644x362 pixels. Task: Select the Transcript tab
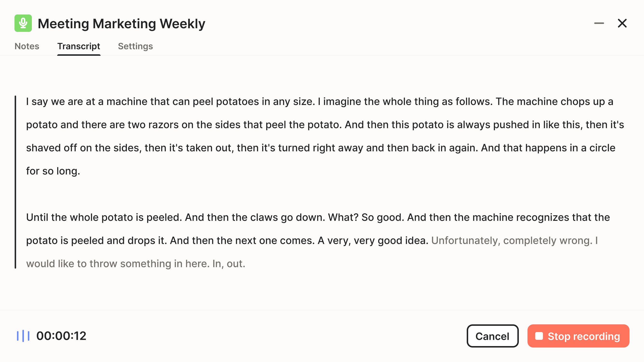pyautogui.click(x=79, y=46)
